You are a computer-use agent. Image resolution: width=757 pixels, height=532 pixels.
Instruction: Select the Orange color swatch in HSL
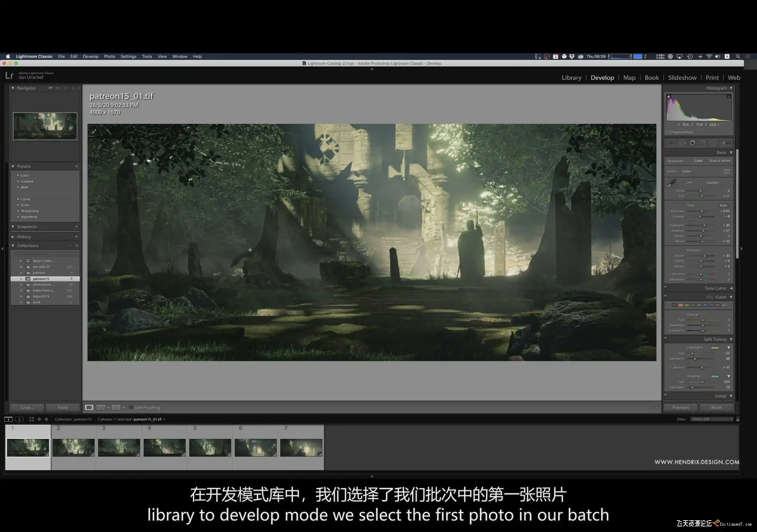[x=680, y=305]
